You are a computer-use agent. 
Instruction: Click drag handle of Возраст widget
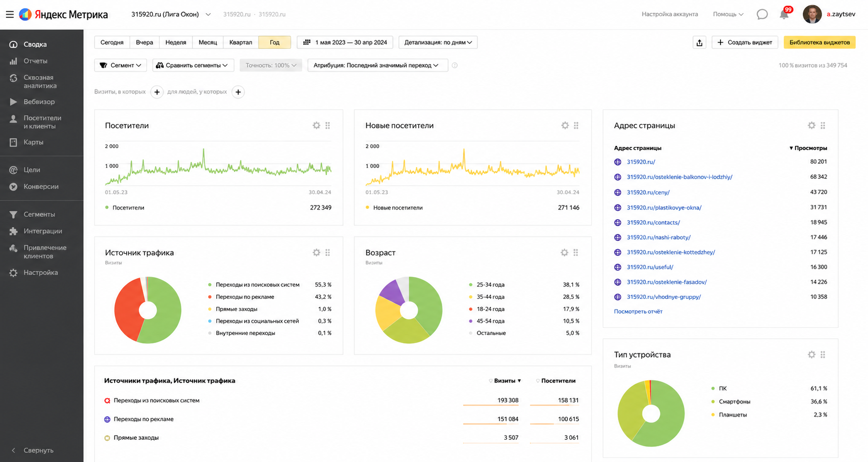[576, 252]
